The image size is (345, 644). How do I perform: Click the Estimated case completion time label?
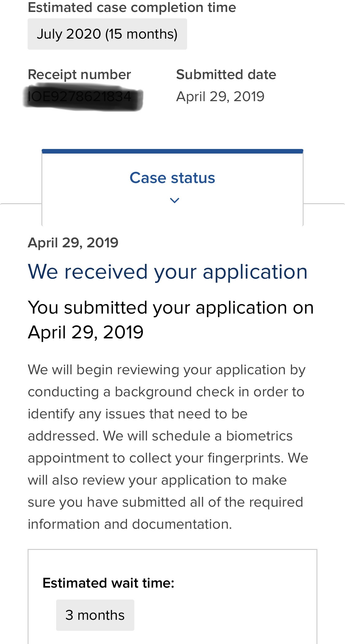(x=132, y=7)
